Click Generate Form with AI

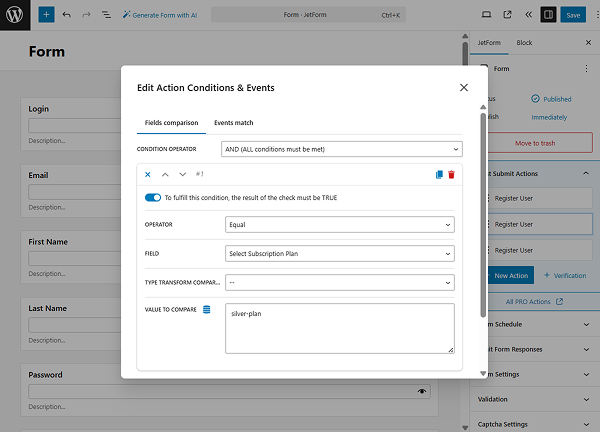pyautogui.click(x=159, y=15)
